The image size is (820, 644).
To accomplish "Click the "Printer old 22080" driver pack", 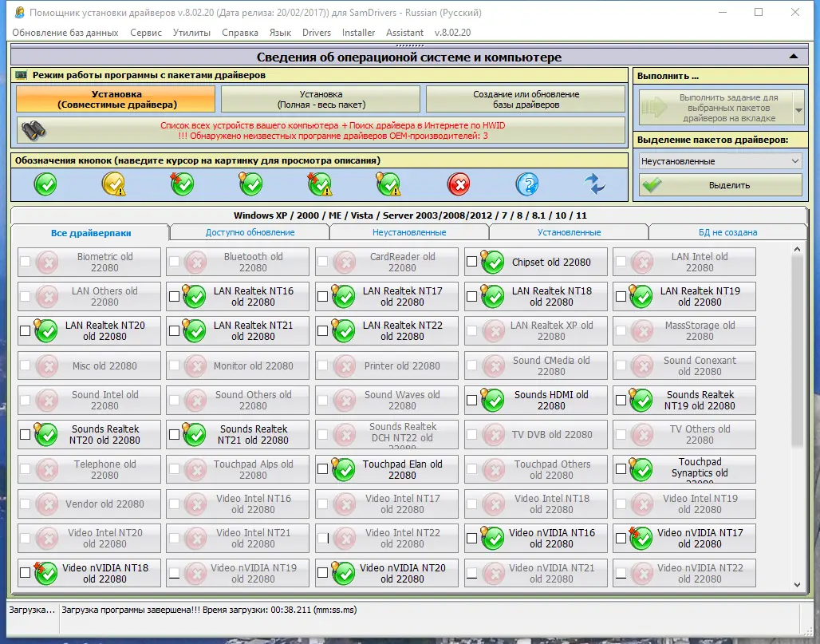I will 386,365.
